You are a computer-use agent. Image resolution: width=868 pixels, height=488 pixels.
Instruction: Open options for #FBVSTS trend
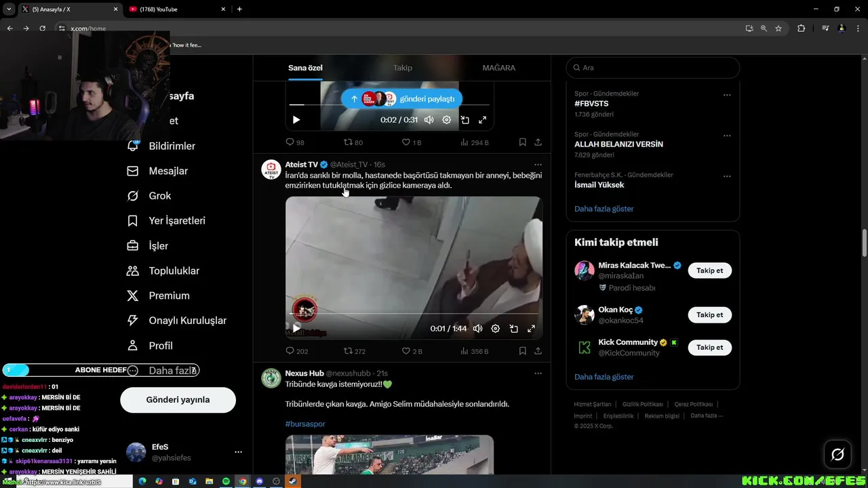pyautogui.click(x=727, y=95)
